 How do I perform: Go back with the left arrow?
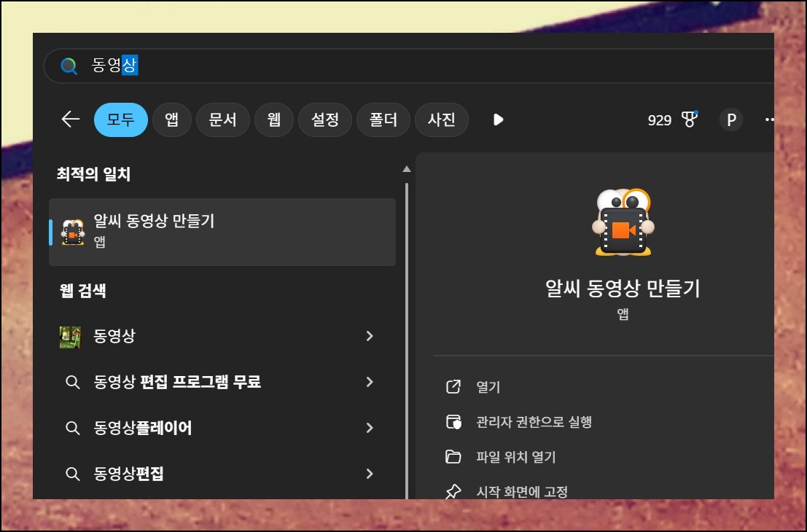[x=71, y=120]
